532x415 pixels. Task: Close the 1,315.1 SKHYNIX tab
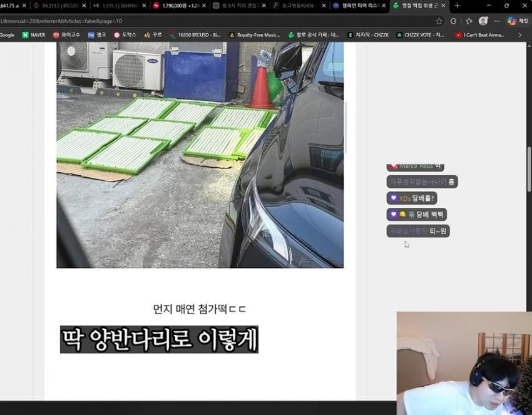click(144, 6)
